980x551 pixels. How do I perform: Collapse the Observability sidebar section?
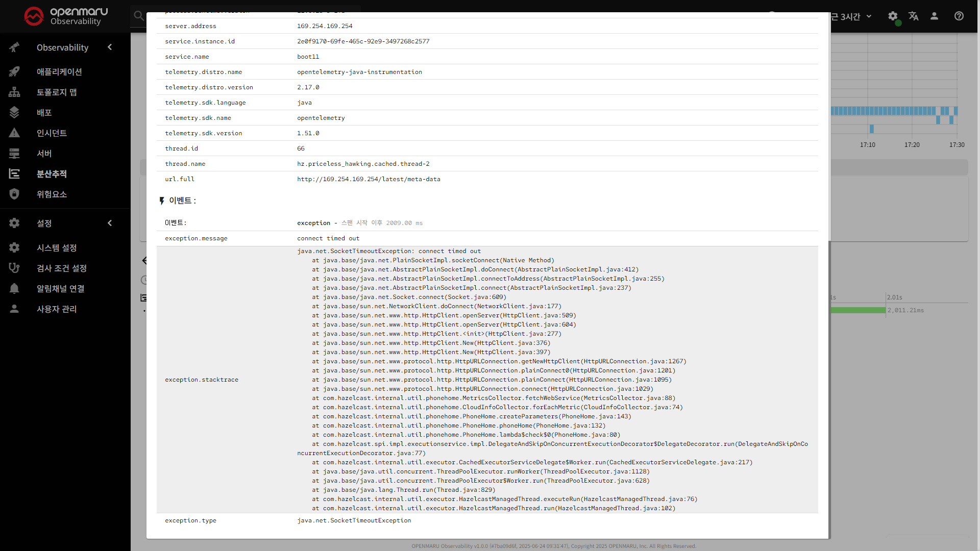(x=110, y=47)
